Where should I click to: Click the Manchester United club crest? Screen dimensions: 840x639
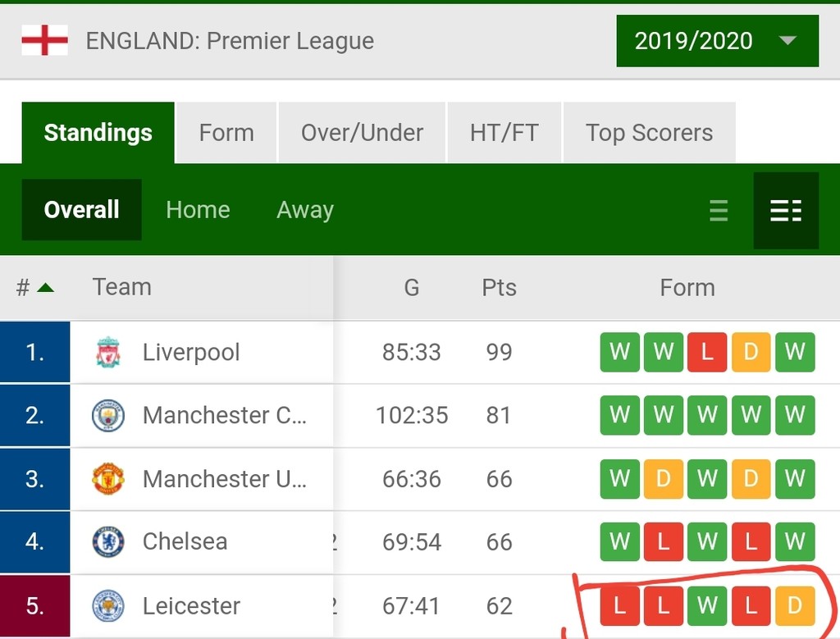107,479
